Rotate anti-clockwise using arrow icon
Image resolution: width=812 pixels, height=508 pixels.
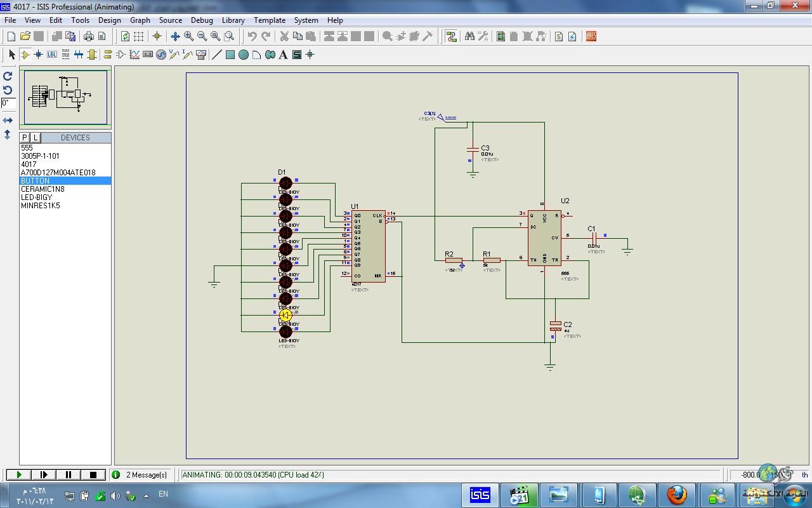[x=8, y=90]
